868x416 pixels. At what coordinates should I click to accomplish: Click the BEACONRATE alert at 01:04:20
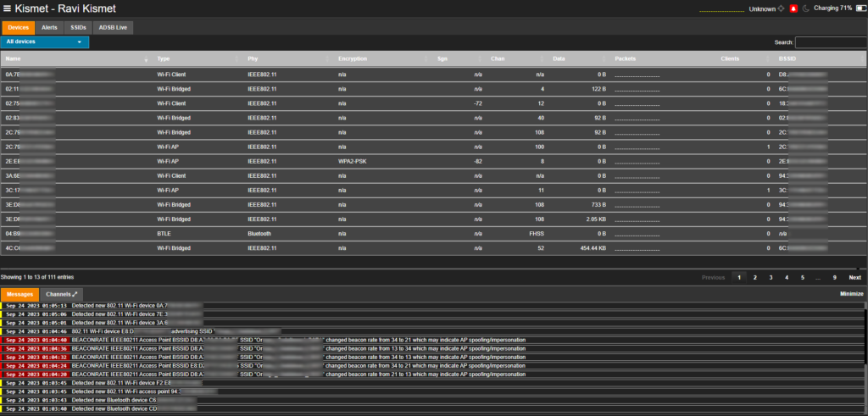[x=432, y=374]
